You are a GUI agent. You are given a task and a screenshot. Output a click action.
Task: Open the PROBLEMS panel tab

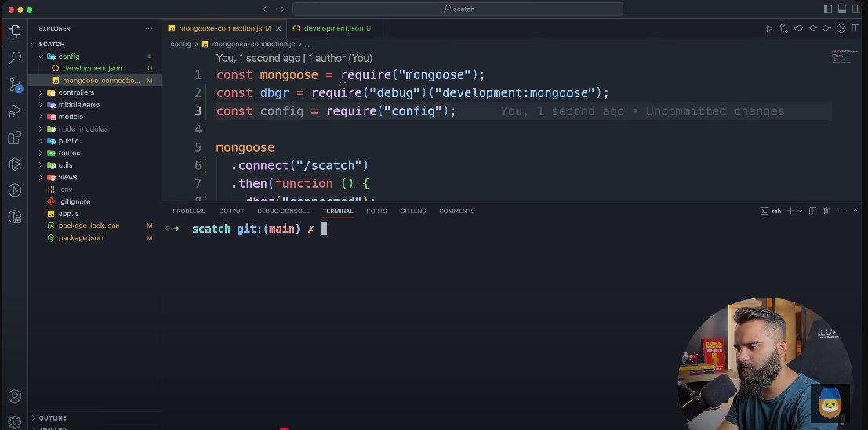pyautogui.click(x=189, y=211)
